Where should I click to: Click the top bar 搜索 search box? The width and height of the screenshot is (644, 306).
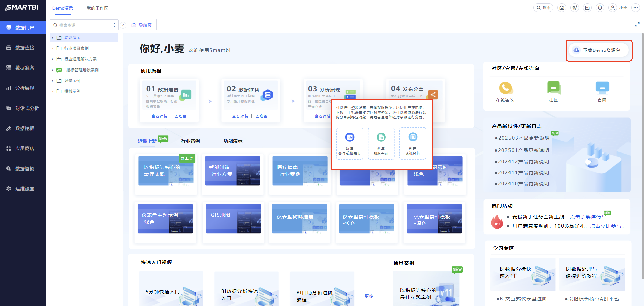tap(543, 8)
